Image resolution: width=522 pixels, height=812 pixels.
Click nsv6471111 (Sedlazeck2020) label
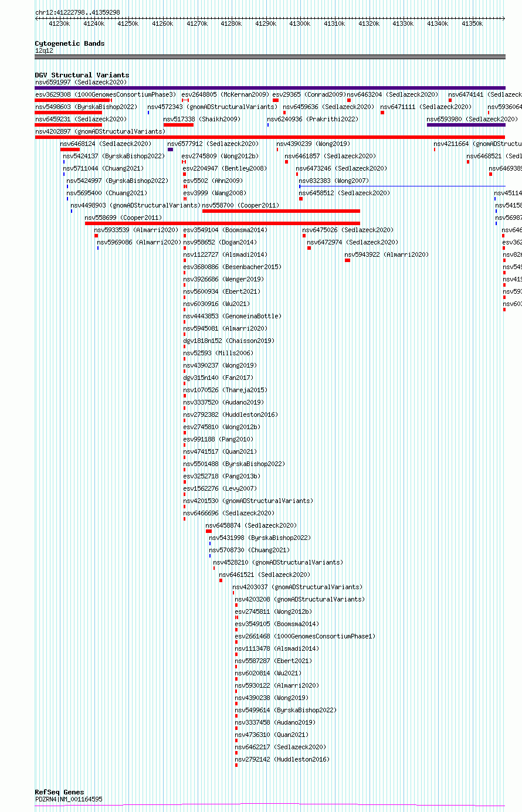tap(426, 107)
